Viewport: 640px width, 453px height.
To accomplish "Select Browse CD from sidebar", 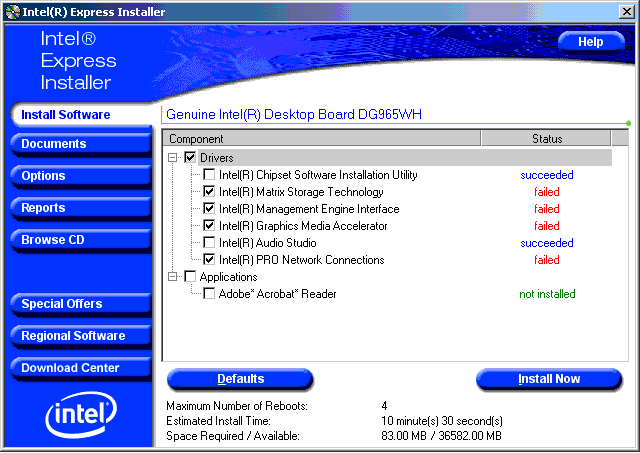I will tap(81, 240).
